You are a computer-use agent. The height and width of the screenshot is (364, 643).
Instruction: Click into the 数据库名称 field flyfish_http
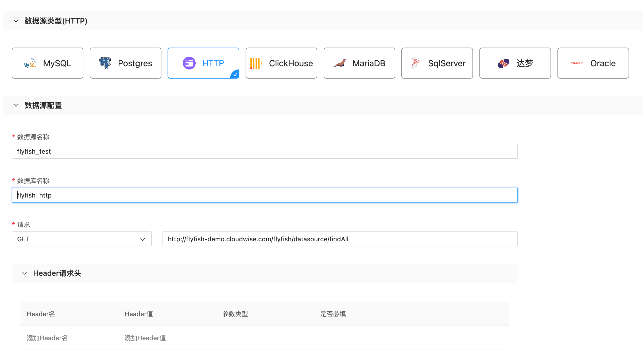(x=265, y=195)
